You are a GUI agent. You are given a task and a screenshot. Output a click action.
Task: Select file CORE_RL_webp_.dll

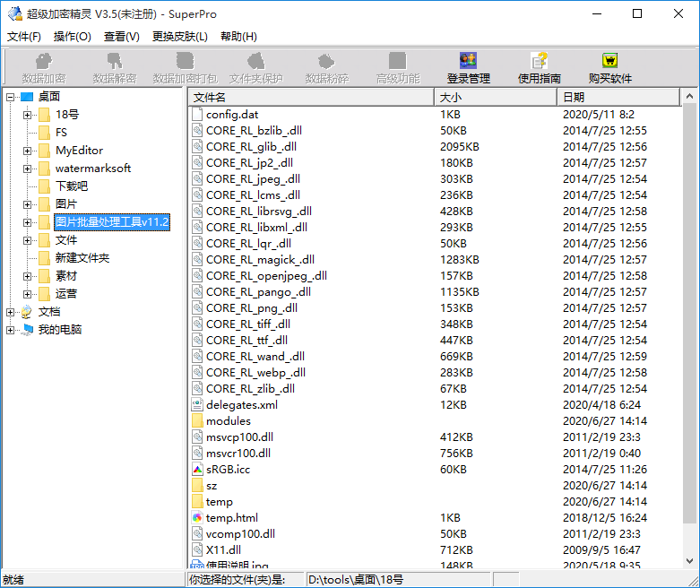pos(255,372)
